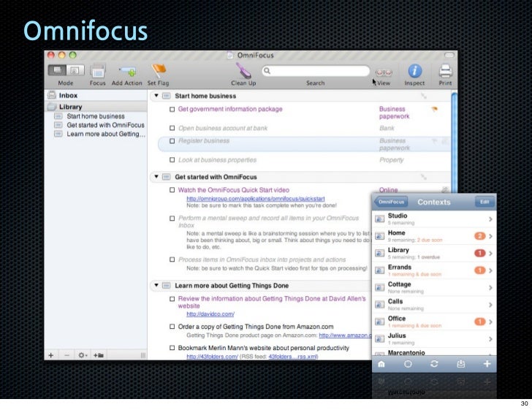Tap the Home badge showing 2

479,236
